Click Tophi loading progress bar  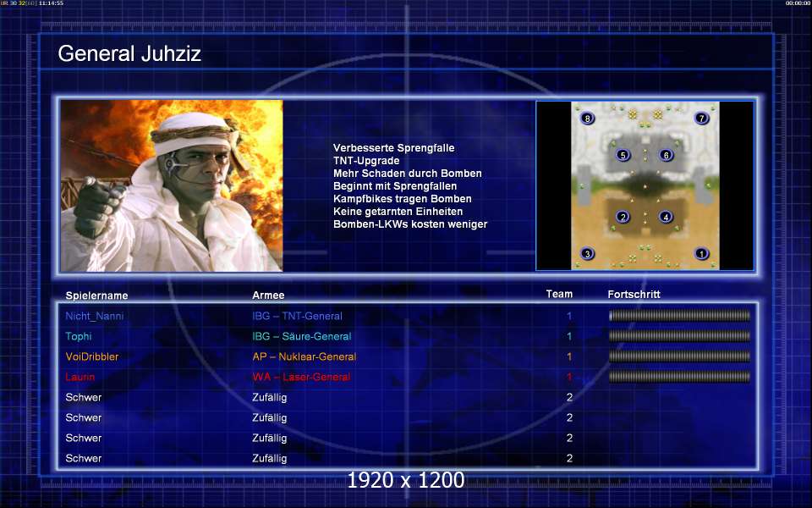[x=679, y=336]
